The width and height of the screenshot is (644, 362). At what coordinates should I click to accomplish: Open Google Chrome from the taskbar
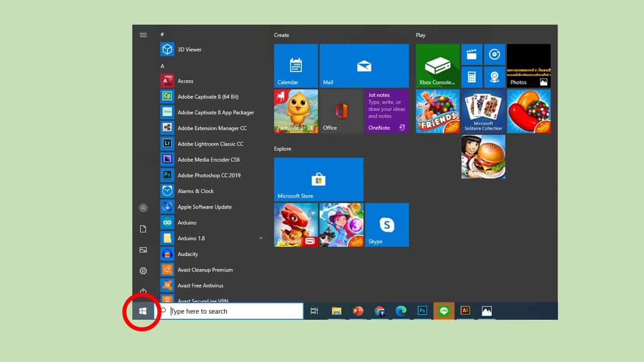tap(380, 311)
